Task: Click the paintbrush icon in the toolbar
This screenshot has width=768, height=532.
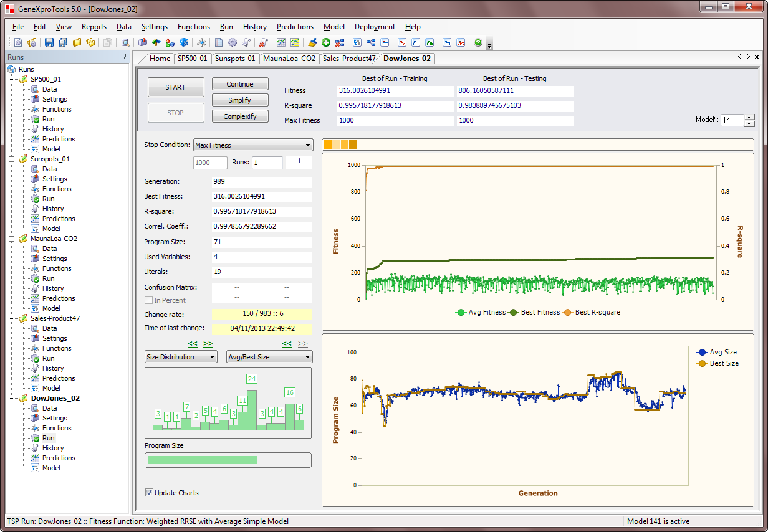Action: click(x=312, y=42)
